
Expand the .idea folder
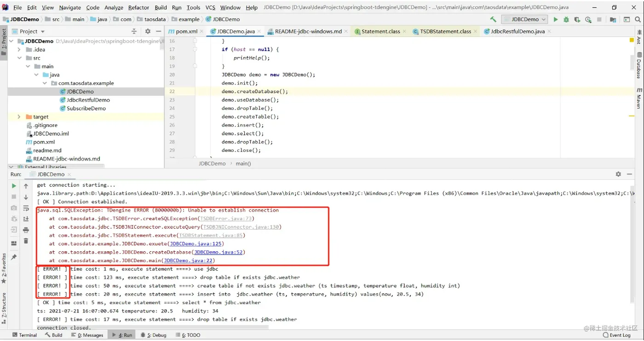coord(19,50)
